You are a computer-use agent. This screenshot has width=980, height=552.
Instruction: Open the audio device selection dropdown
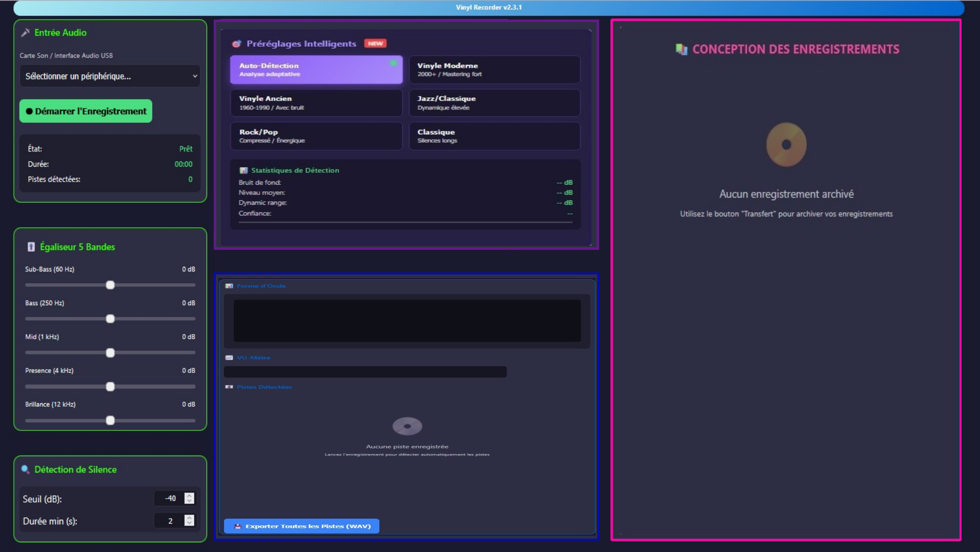[x=110, y=76]
